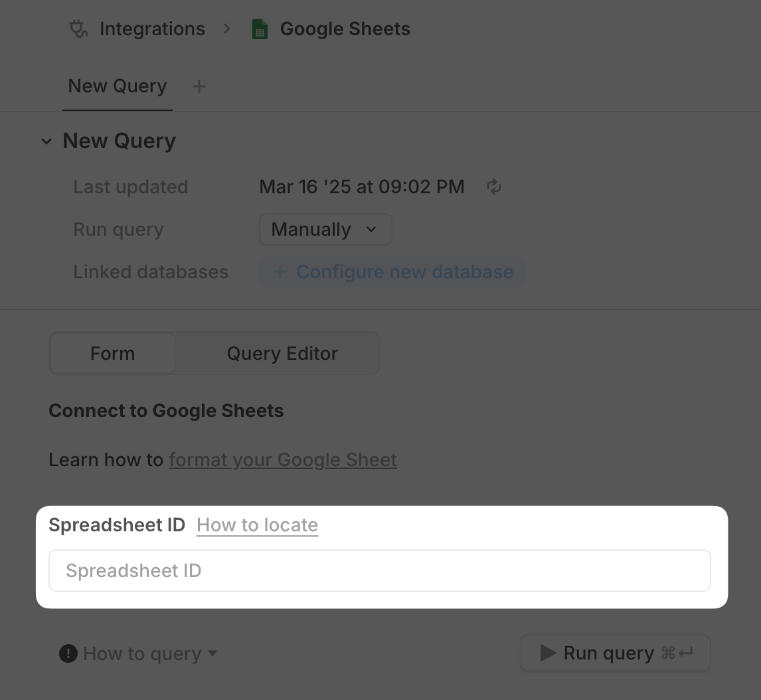Image resolution: width=761 pixels, height=700 pixels.
Task: Run the query
Action: (x=614, y=653)
